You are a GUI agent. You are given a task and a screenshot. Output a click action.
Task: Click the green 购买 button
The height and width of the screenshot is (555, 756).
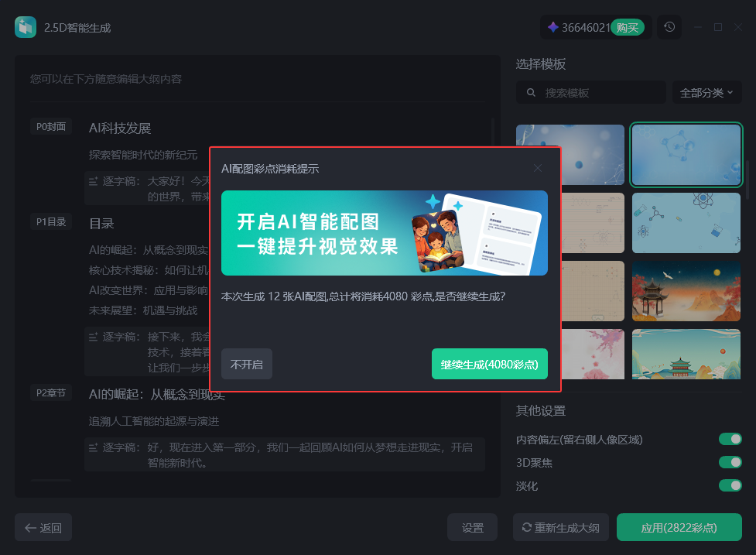[x=627, y=28]
